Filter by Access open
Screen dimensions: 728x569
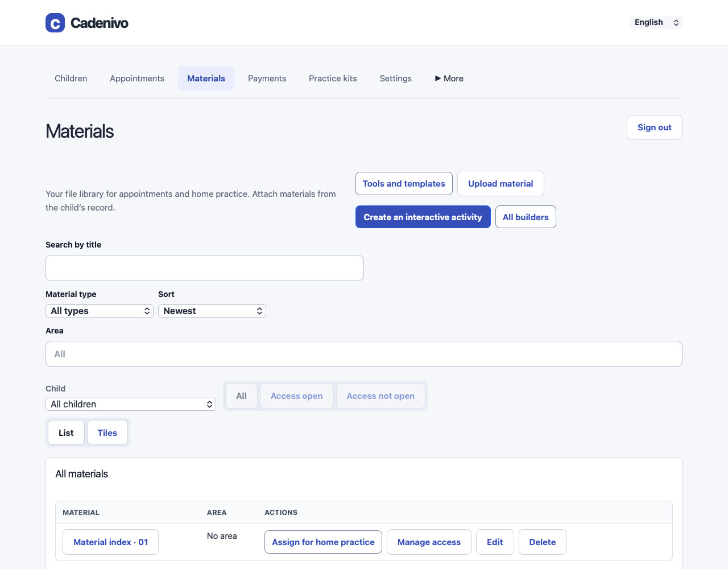click(297, 396)
